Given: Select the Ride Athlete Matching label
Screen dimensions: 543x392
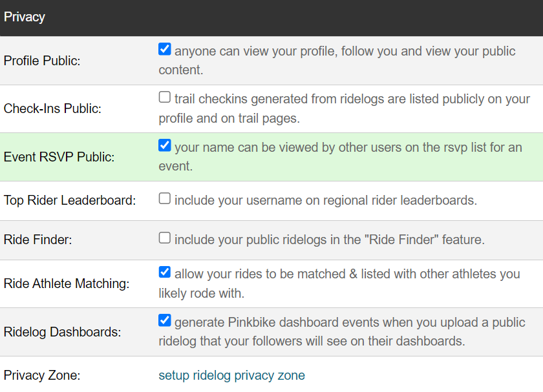Looking at the screenshot, I should 65,284.
